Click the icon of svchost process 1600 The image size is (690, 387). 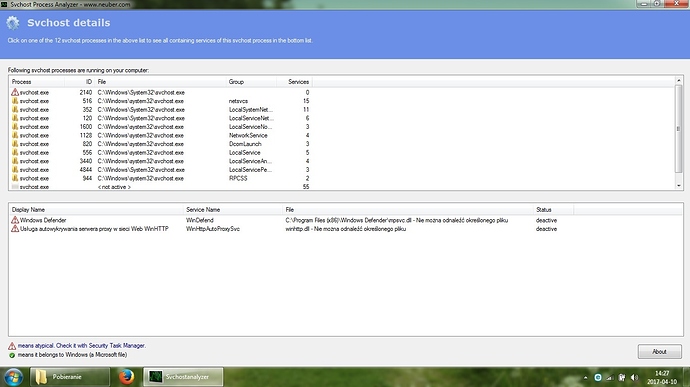[15, 127]
